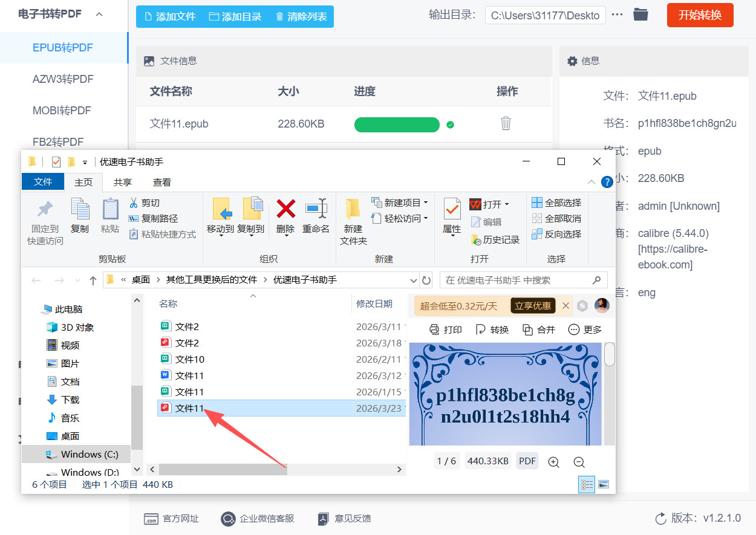Click the 合并 merge icon in preview toolbar
Image resolution: width=756 pixels, height=535 pixels.
coord(538,329)
